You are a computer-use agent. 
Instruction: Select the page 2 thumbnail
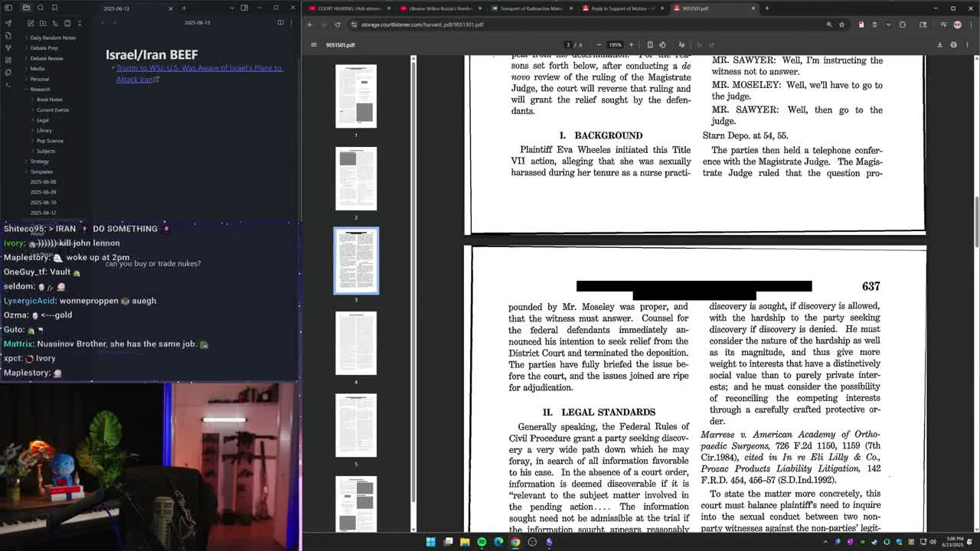tap(356, 178)
